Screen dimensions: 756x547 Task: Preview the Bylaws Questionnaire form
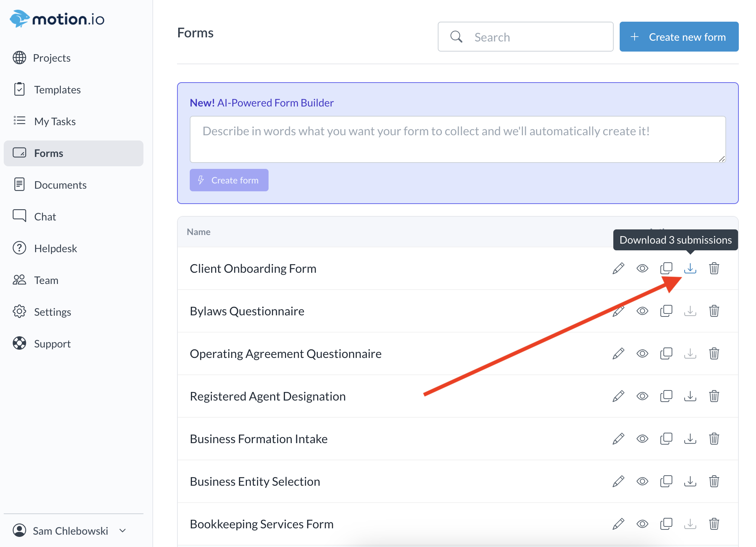point(642,311)
